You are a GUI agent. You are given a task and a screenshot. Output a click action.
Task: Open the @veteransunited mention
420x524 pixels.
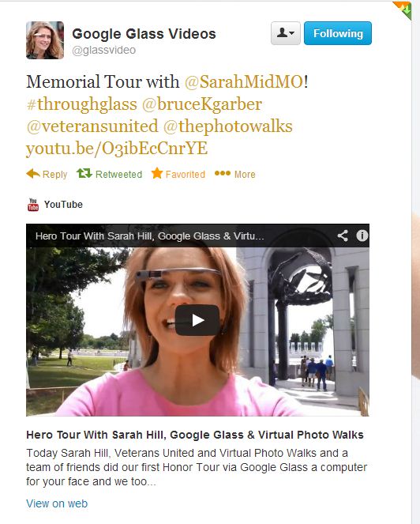[92, 126]
